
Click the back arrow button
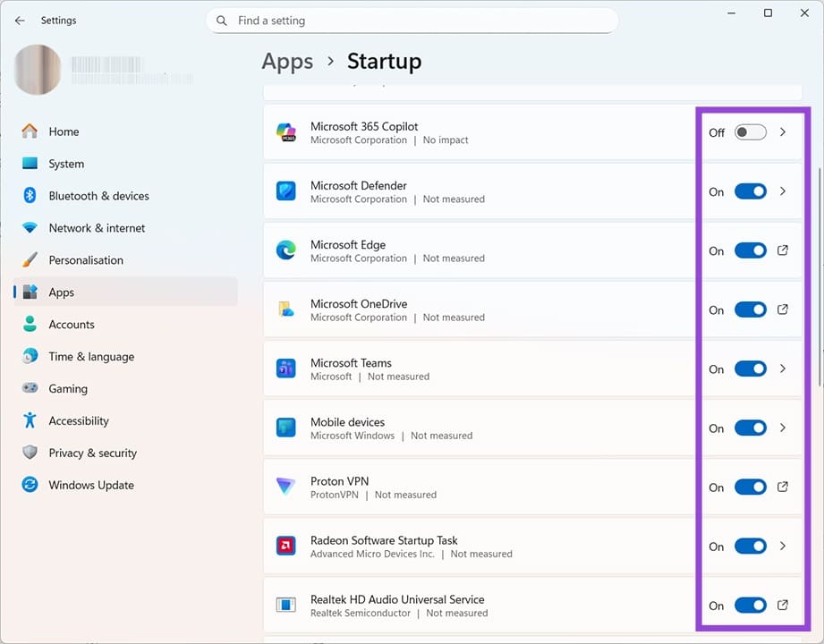(20, 20)
